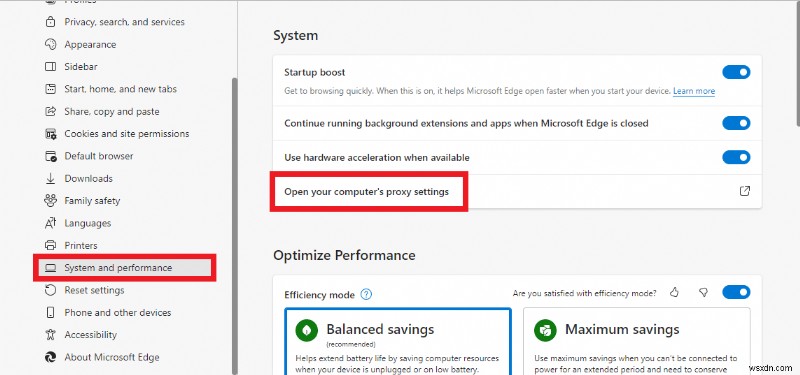Viewport: 800px width, 375px height.
Task: Click the Learn more link under Startup boost
Action: [x=694, y=91]
